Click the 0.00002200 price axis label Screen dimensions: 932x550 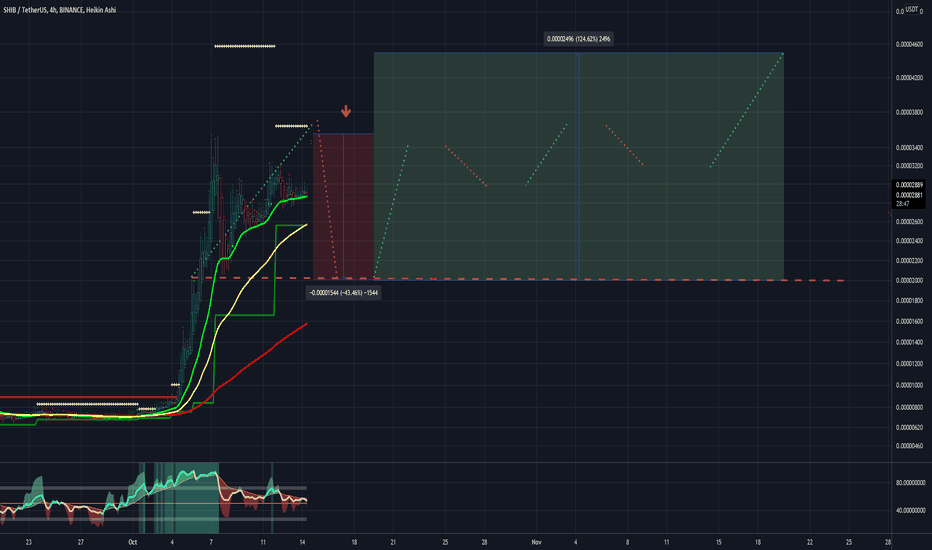909,260
